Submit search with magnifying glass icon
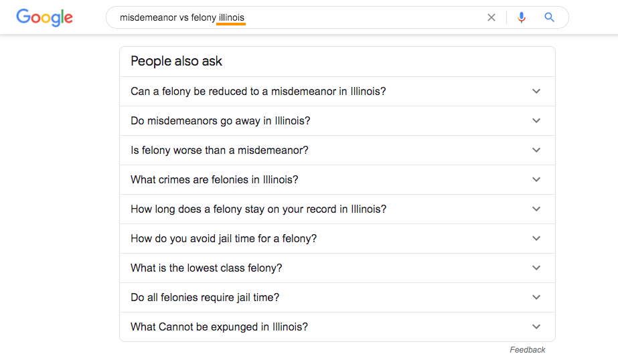 click(x=550, y=17)
